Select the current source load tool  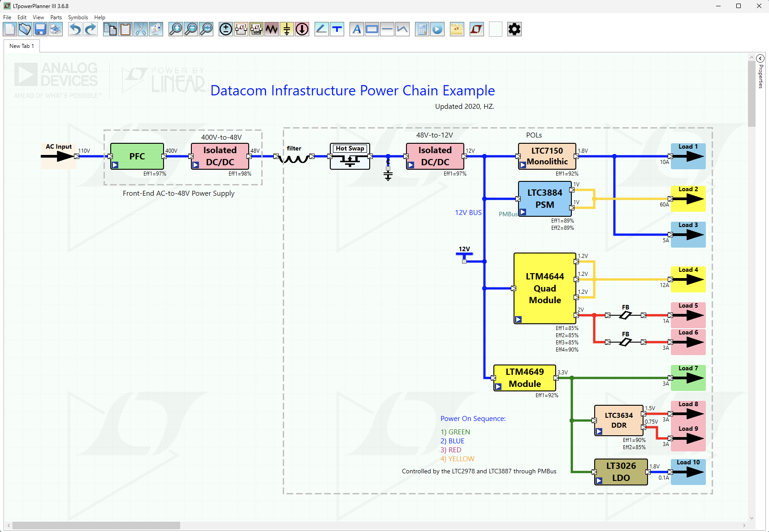click(302, 30)
